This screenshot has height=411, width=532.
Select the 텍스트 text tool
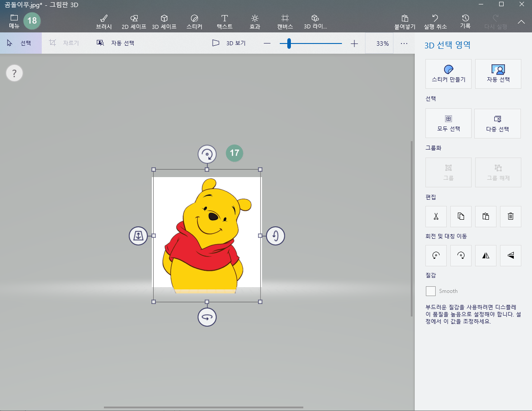225,22
